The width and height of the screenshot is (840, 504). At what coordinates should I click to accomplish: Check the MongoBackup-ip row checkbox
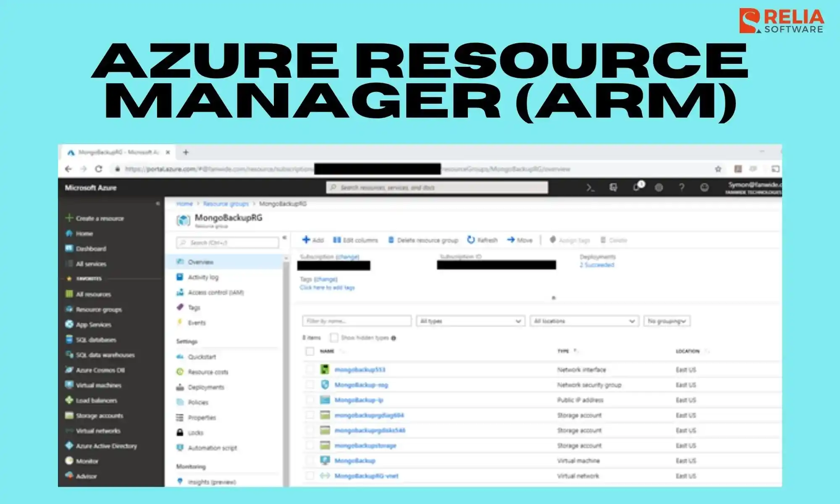[310, 400]
